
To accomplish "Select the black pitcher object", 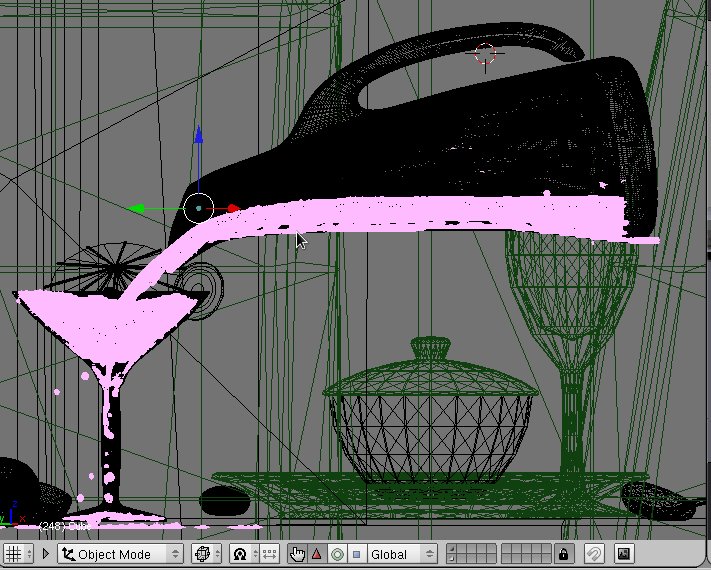I will (453, 145).
